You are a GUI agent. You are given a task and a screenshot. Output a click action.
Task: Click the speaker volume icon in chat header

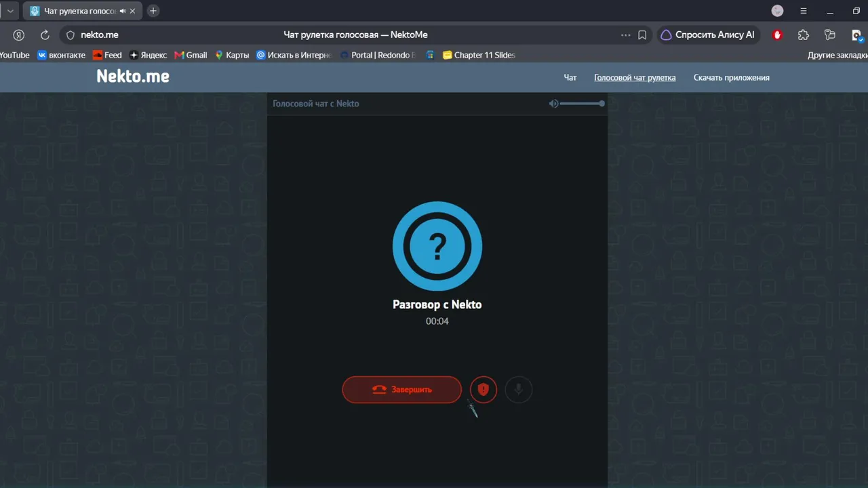coord(553,104)
